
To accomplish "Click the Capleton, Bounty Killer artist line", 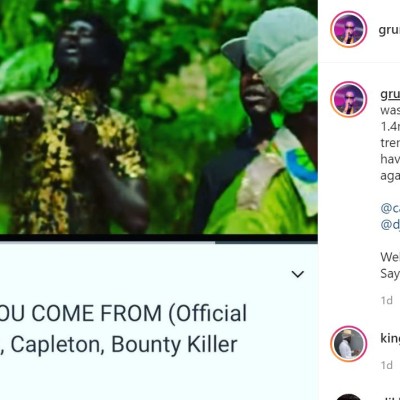I will point(119,344).
